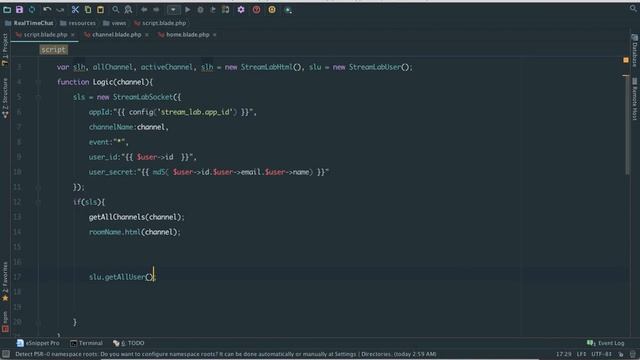Click the line number 17 in gutter

[x=17, y=277]
